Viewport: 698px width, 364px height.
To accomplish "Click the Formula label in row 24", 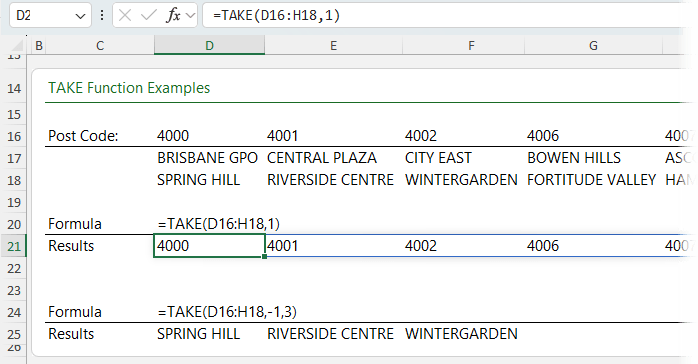I will [x=75, y=312].
